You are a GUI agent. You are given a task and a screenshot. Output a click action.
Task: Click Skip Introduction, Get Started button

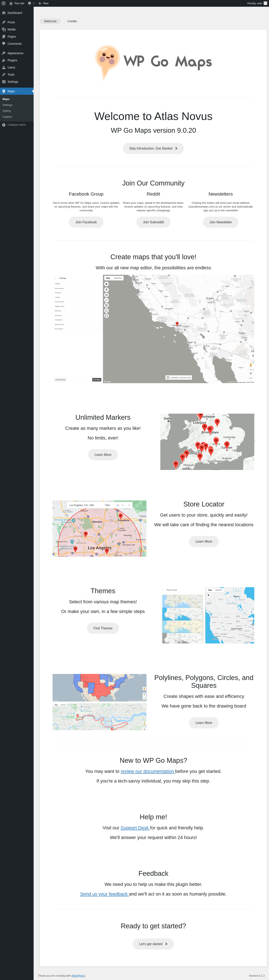pos(153,148)
